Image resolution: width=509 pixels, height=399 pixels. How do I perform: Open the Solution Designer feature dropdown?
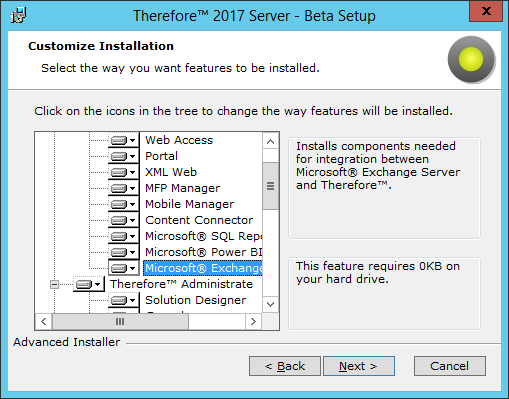[x=123, y=300]
